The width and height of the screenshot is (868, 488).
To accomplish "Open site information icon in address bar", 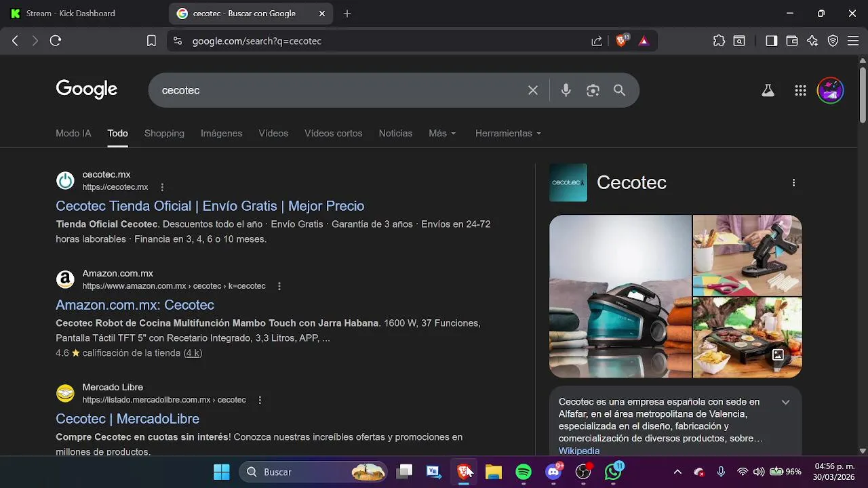I will [178, 41].
